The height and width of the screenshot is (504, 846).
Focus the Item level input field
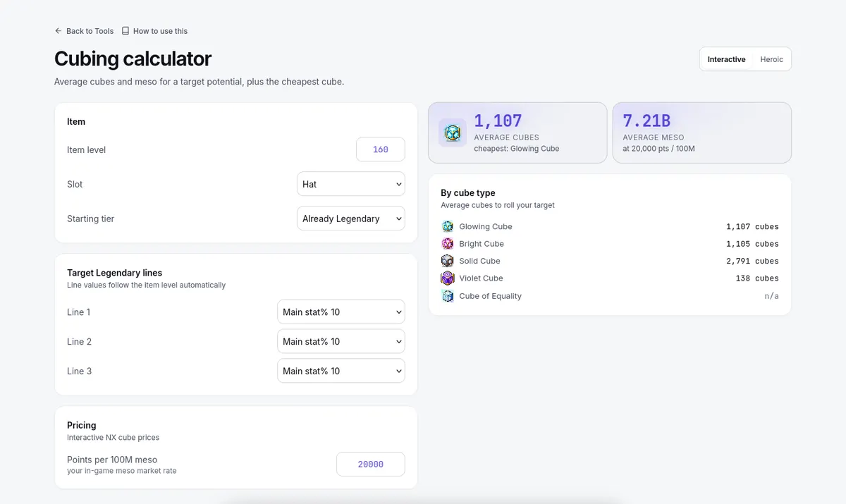pos(381,149)
